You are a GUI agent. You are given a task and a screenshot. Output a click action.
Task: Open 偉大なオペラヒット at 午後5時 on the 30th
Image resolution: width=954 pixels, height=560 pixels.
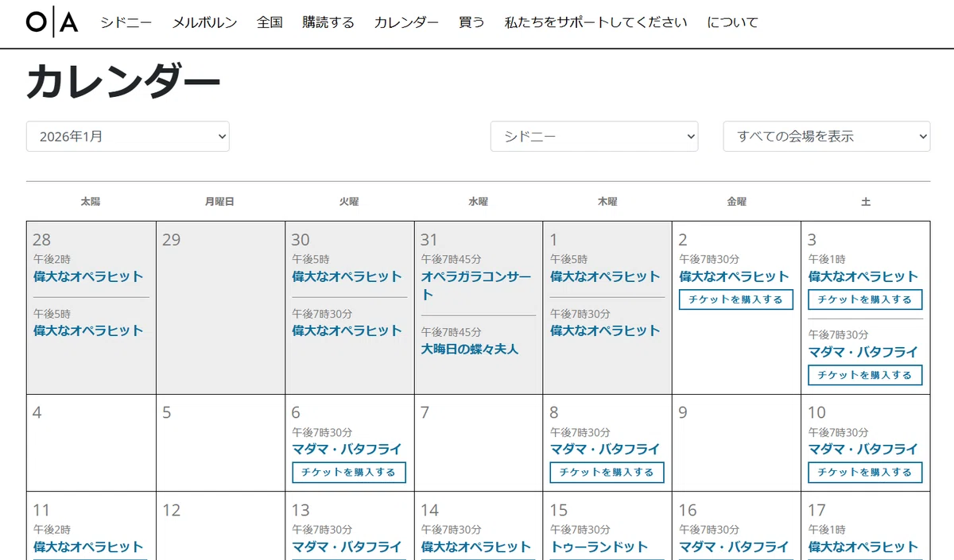click(x=347, y=276)
